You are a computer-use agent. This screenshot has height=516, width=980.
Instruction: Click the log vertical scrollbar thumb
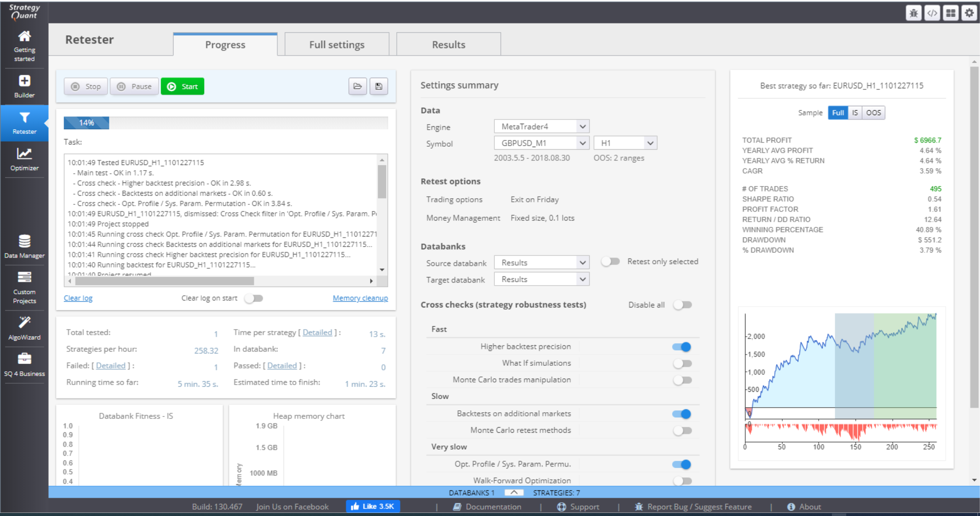pos(382,181)
